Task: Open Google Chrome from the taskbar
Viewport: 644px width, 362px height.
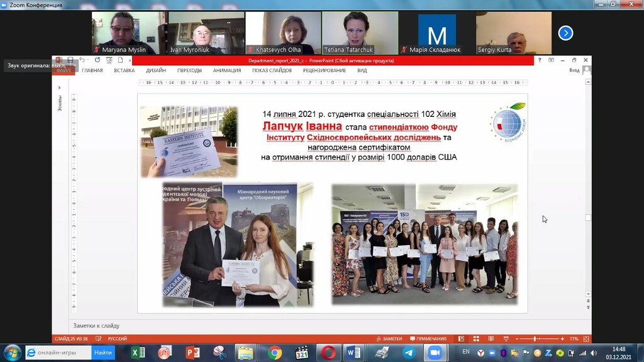Action: 275,353
